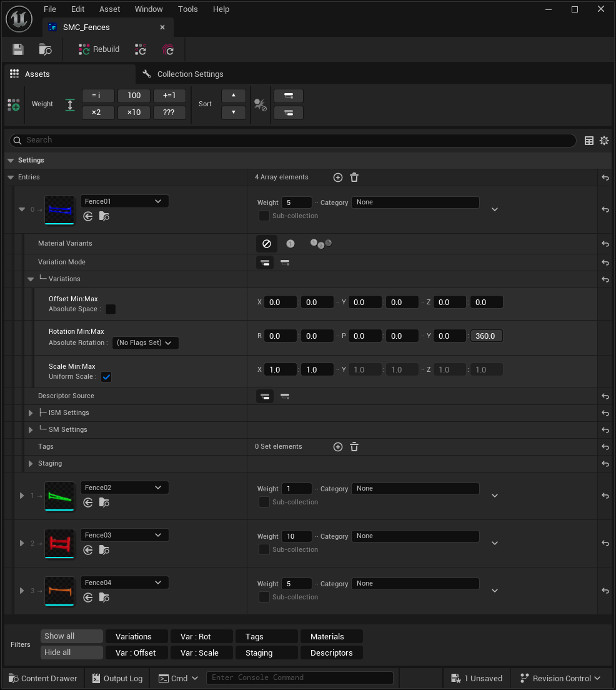616x690 pixels.
Task: Click the trash icon to empty Entries array
Action: tap(354, 177)
